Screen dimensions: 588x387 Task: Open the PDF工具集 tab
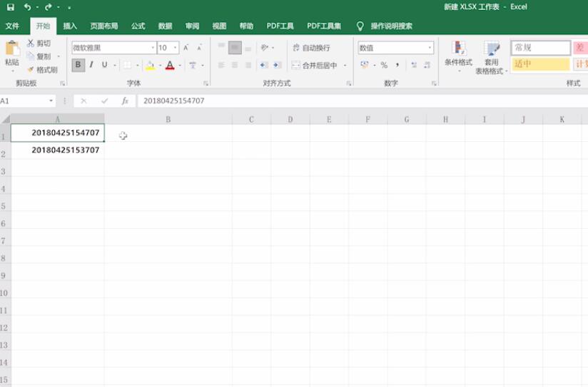point(324,26)
